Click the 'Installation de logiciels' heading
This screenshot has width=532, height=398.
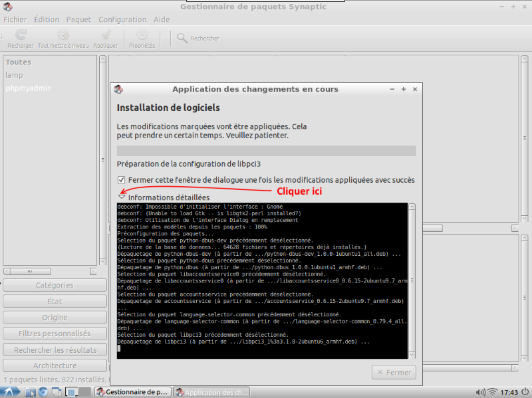click(168, 108)
